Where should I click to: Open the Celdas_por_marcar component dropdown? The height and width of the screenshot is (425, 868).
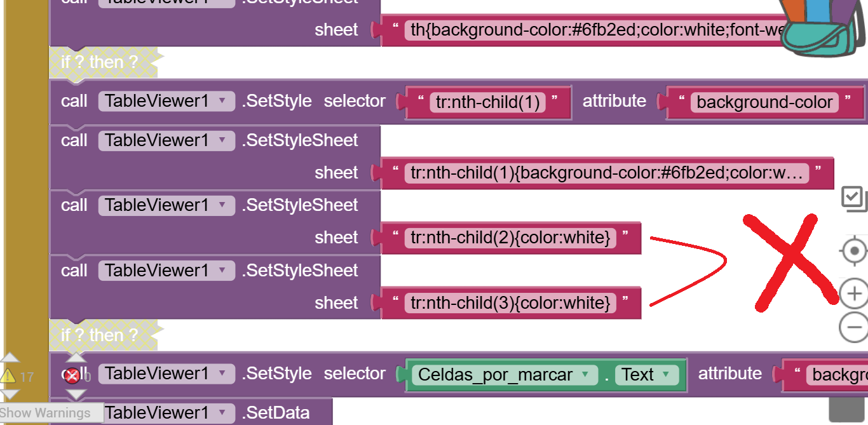click(x=505, y=375)
